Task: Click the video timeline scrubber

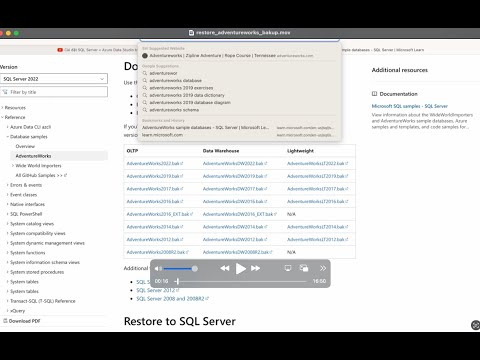Action: pyautogui.click(x=241, y=281)
